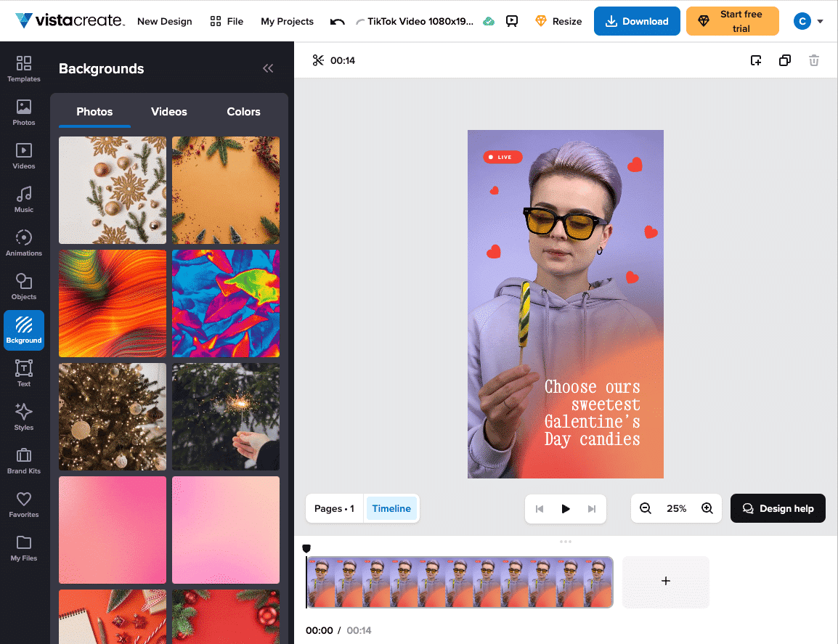Screen dimensions: 838x644
Task: Switch to the Videos tab
Action: [x=169, y=112]
